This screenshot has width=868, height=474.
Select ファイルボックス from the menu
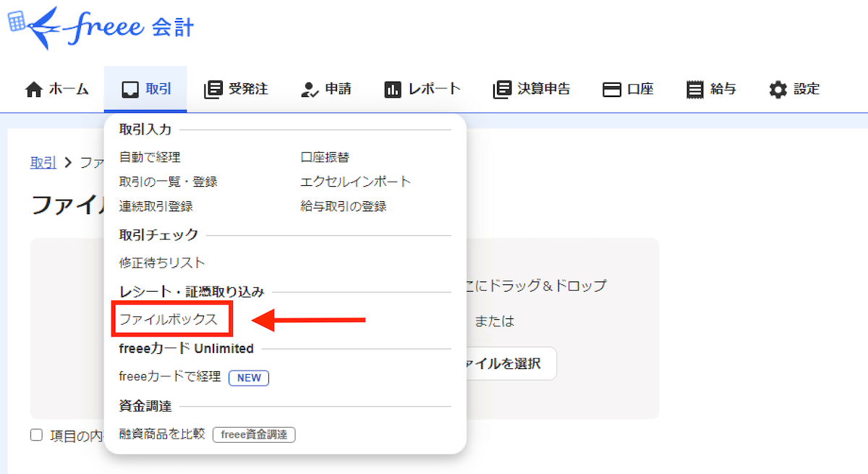click(168, 319)
